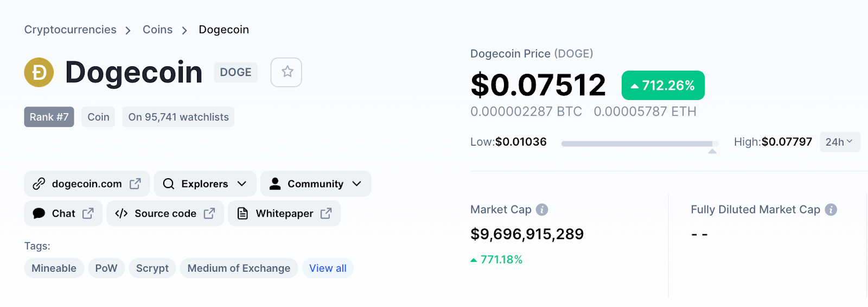Select the Mineable tag

(54, 268)
